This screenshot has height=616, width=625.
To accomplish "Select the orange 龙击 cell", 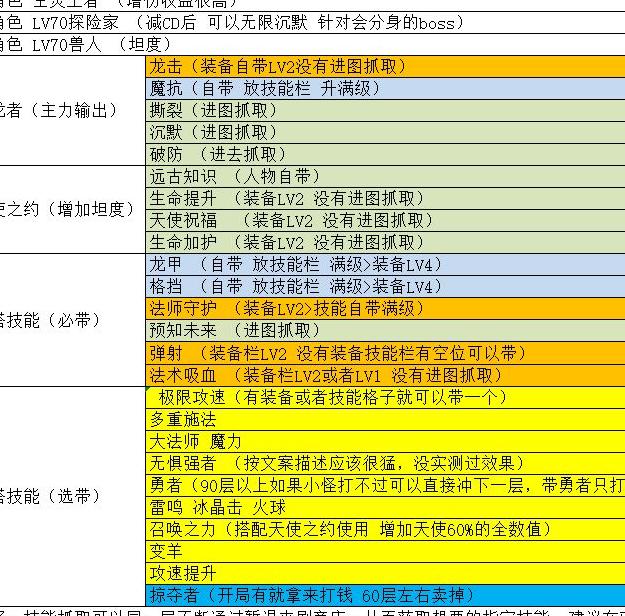I will point(385,66).
